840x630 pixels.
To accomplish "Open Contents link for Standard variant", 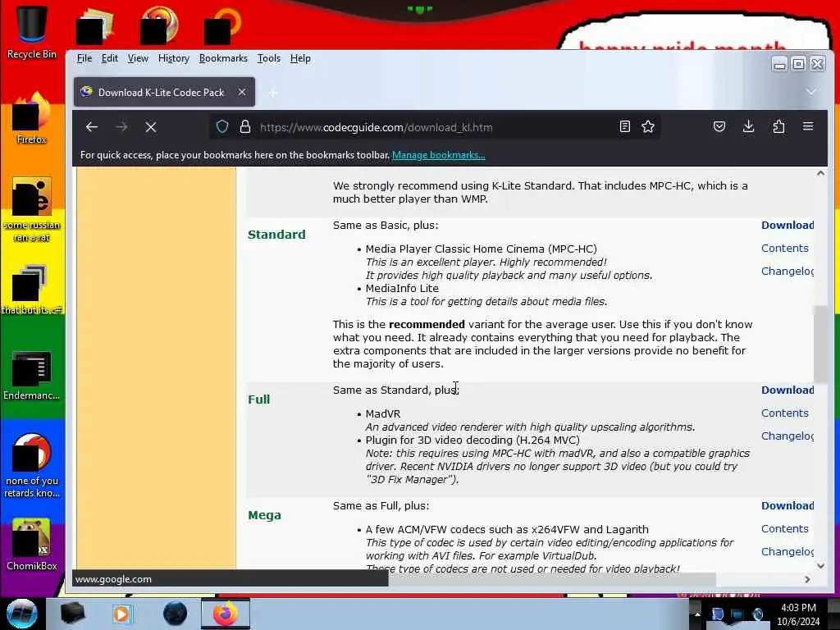I will [785, 248].
